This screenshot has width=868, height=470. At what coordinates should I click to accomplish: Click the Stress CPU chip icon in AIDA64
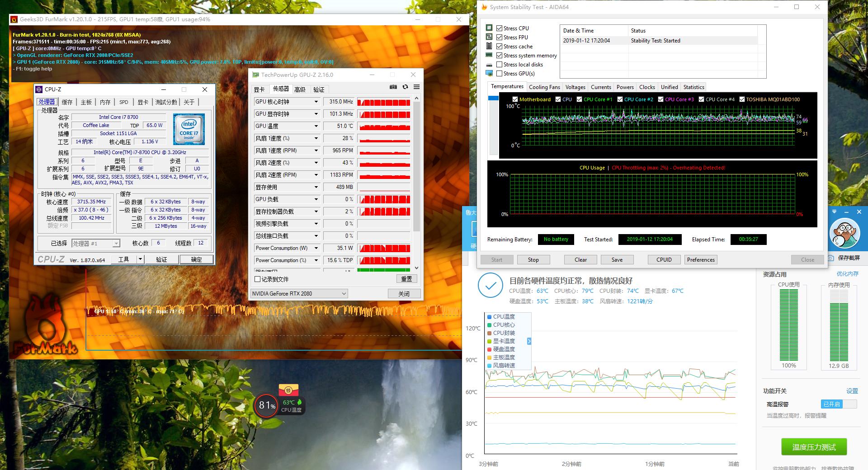click(489, 28)
